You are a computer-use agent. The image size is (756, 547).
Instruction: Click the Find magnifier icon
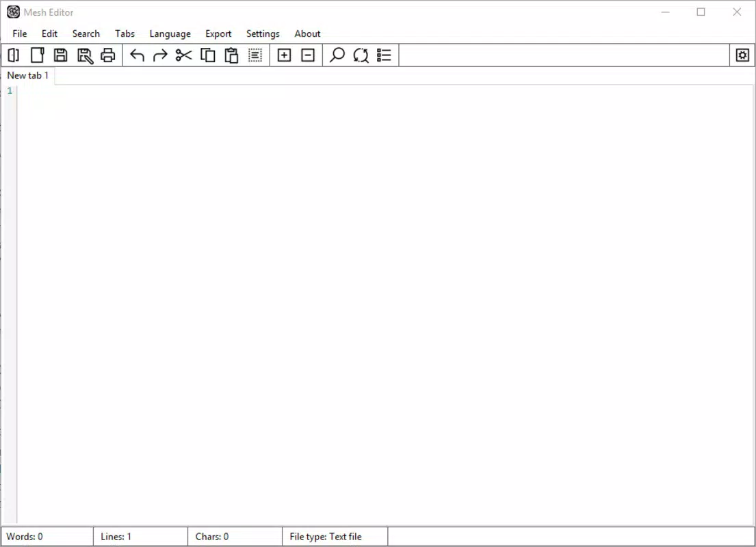(337, 55)
